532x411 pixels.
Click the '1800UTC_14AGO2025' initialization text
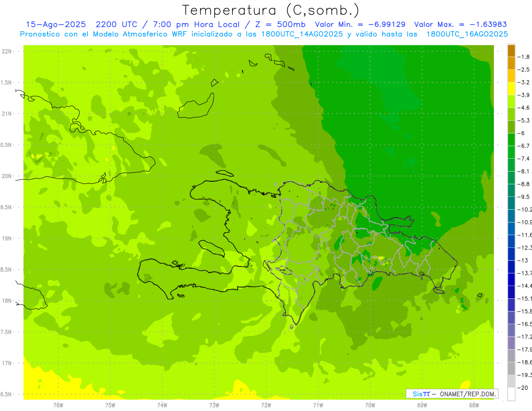pos(301,34)
